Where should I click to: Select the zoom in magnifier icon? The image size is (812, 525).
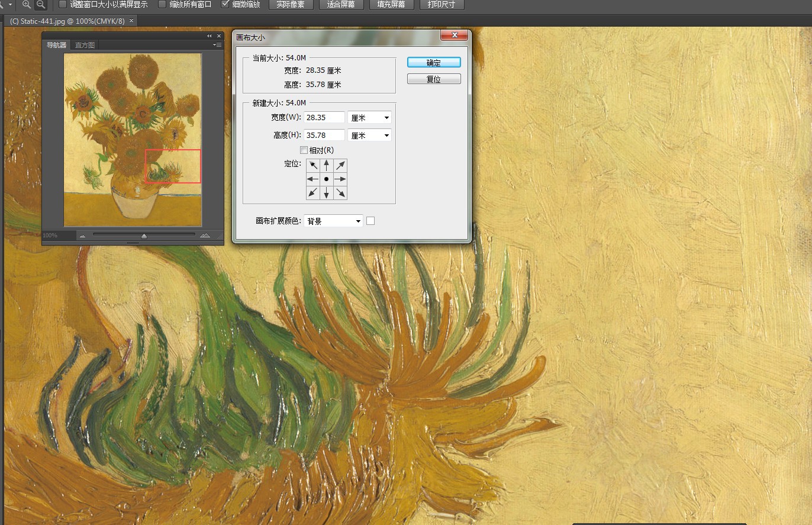pos(27,5)
